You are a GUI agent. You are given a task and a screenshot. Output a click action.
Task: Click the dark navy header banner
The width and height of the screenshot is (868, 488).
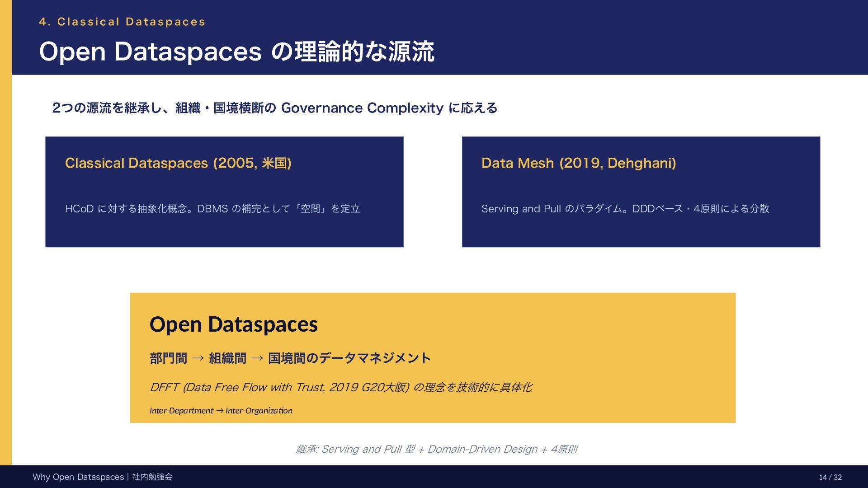tap(633, 36)
